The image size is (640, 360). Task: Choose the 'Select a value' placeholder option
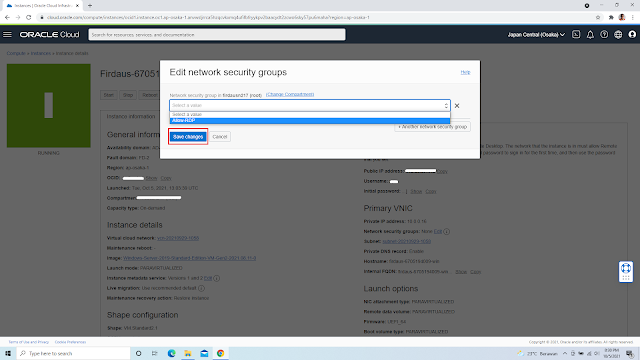point(310,115)
